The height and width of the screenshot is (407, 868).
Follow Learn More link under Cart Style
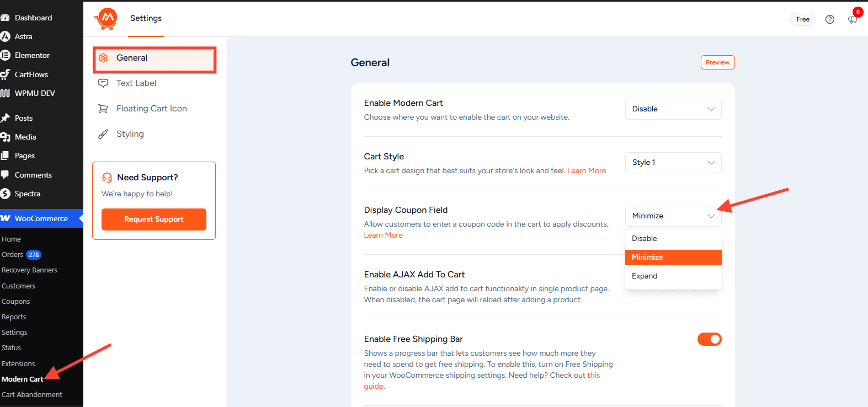587,171
